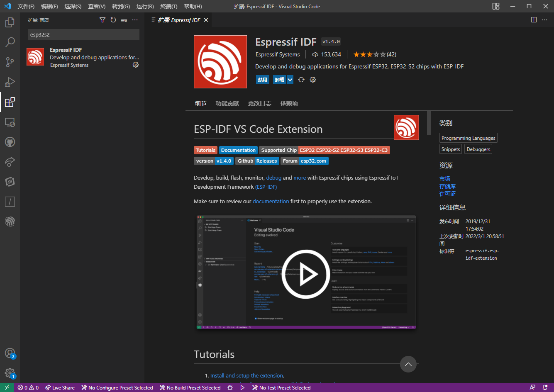Close the Espressif IDF editor tab
Screen dimensions: 554x392
(206, 20)
